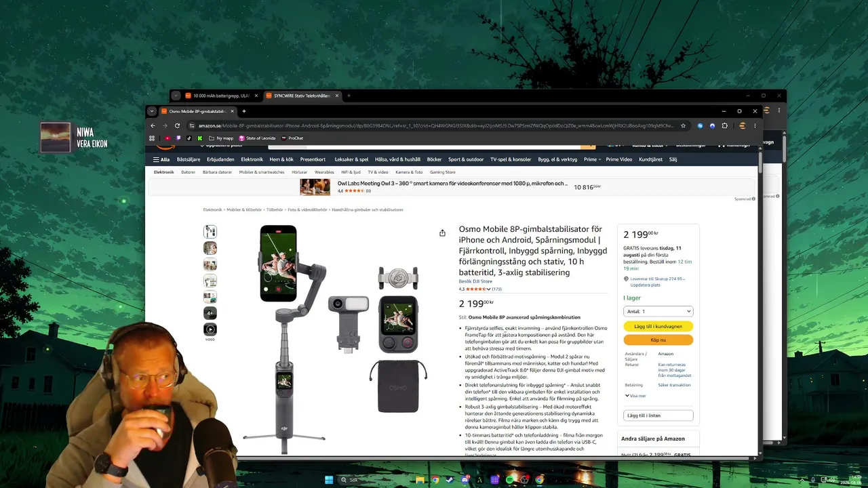Open Leksaker & spel in navigation
The width and height of the screenshot is (868, 488).
coord(351,159)
